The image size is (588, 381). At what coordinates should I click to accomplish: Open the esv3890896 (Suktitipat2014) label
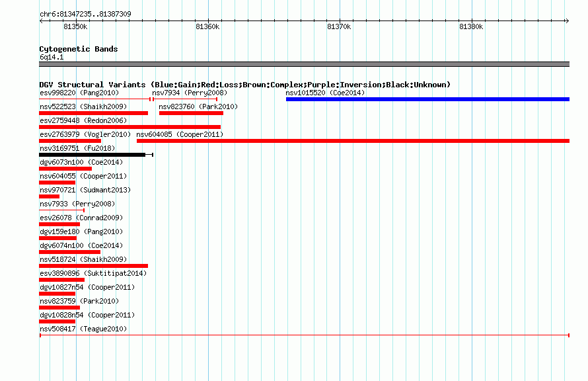point(93,273)
